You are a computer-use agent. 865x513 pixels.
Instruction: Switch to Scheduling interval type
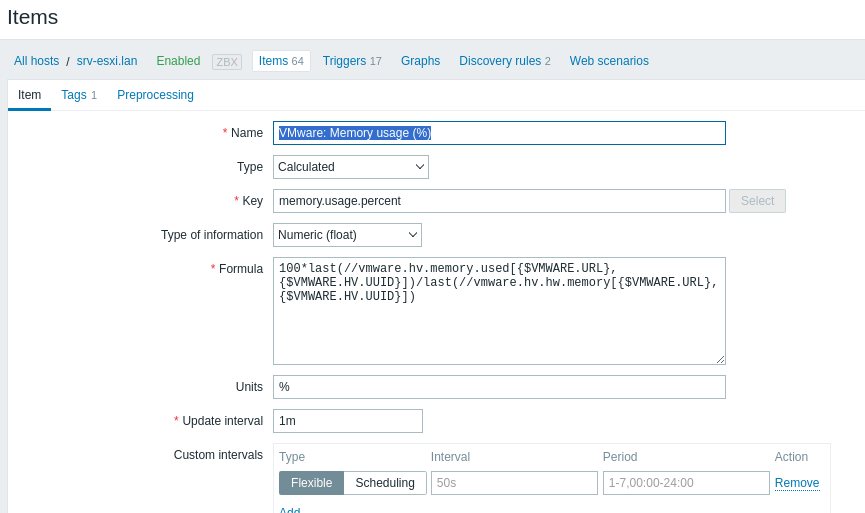click(x=385, y=483)
